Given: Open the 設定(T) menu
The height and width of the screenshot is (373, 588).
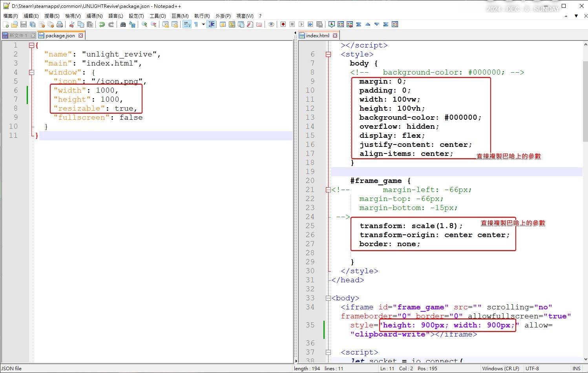Looking at the screenshot, I should click(136, 16).
